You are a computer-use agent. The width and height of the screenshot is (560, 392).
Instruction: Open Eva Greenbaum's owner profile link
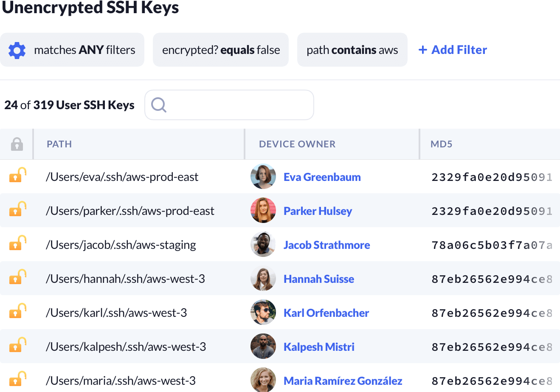322,177
